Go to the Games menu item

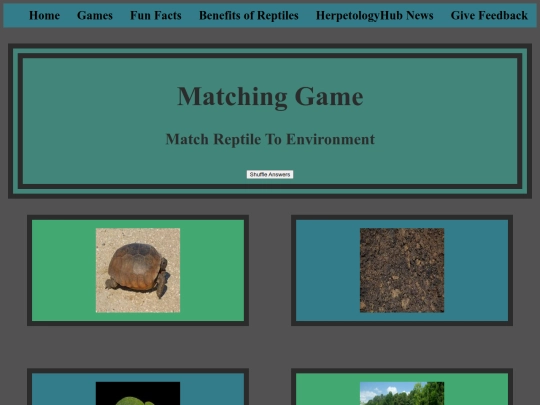point(95,15)
